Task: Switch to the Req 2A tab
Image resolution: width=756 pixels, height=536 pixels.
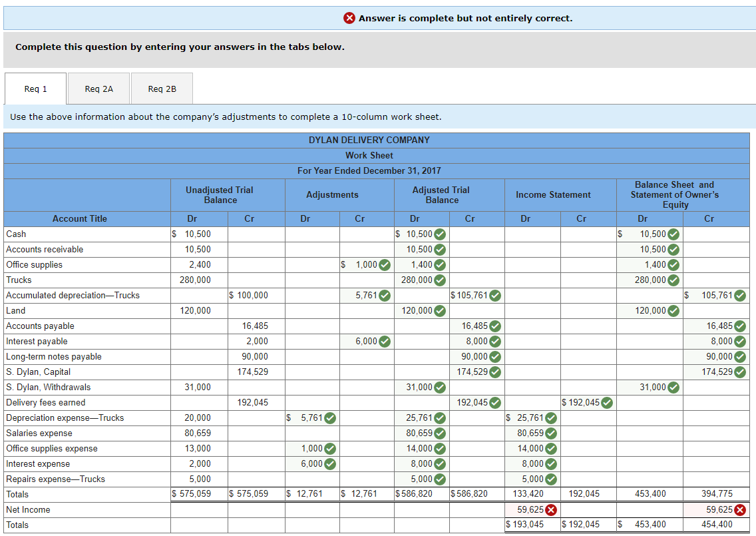Action: [x=98, y=88]
